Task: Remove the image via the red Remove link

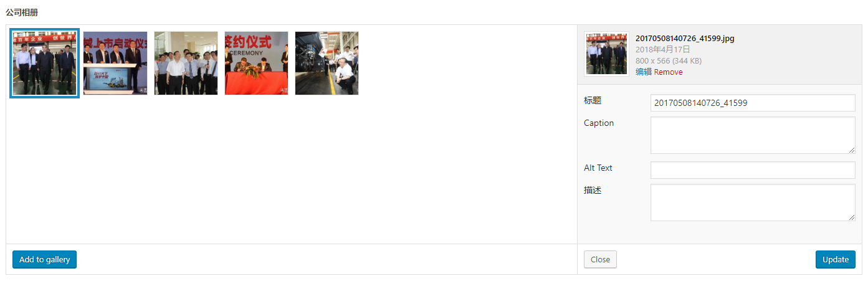Action: 668,72
